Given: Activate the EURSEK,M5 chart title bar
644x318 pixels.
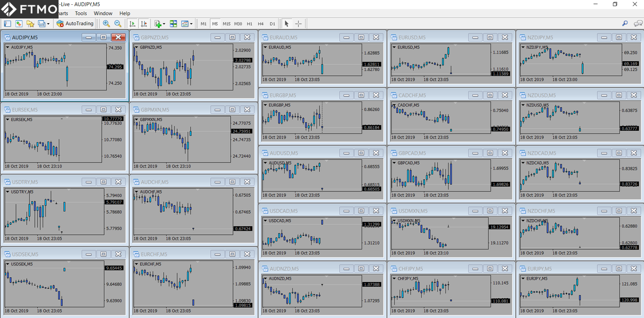Looking at the screenshot, I should click(64, 109).
